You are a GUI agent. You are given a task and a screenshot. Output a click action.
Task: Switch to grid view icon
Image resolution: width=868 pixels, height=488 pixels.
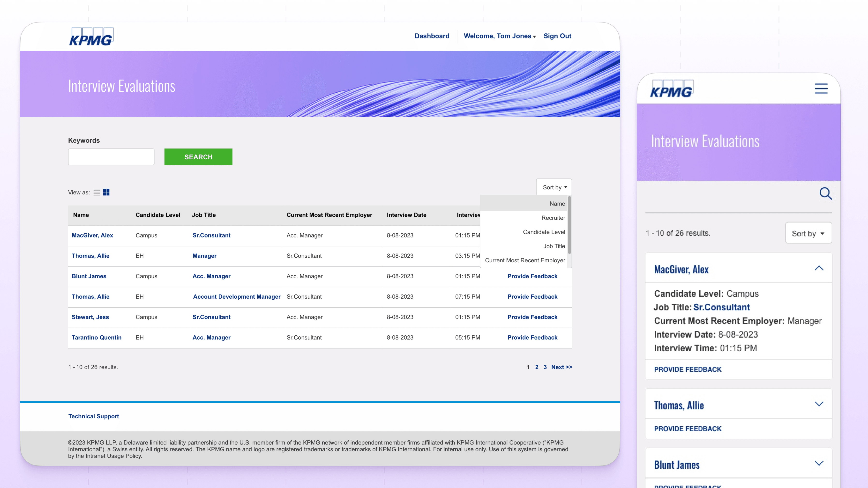[x=106, y=192]
